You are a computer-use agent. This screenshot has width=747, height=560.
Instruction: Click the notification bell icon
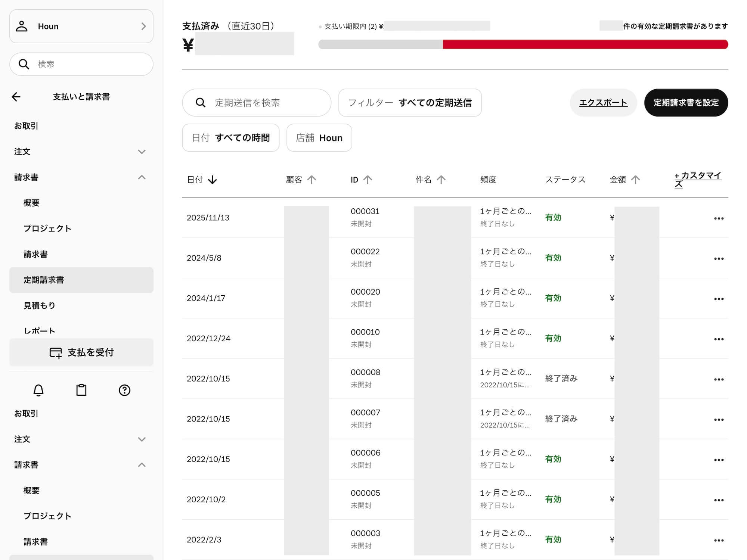38,390
